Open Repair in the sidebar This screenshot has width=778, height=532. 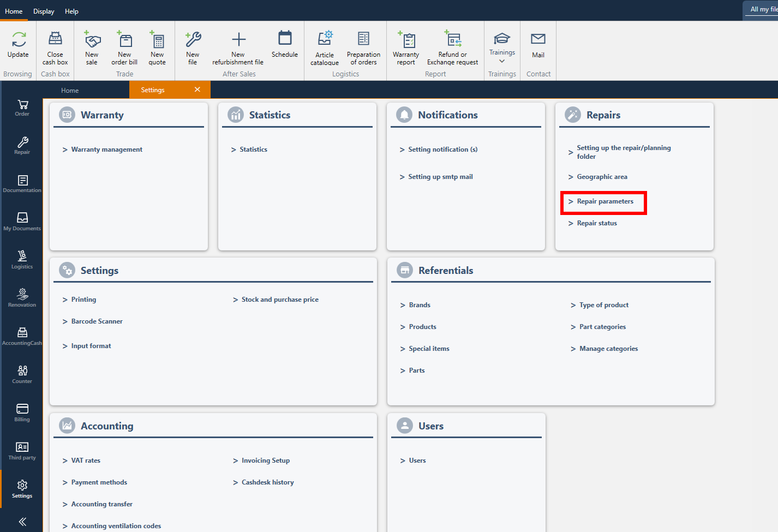(22, 146)
